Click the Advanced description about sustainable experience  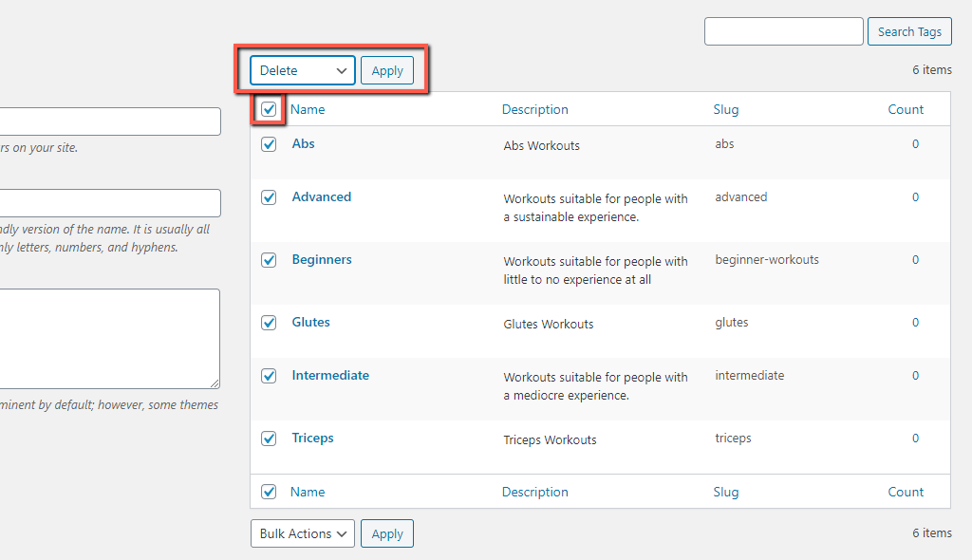[596, 208]
